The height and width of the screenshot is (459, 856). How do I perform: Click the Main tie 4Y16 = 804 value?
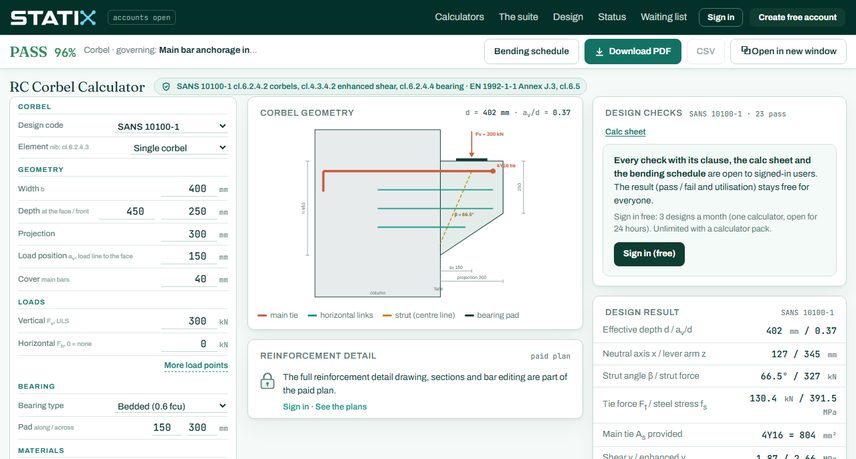pyautogui.click(x=799, y=435)
